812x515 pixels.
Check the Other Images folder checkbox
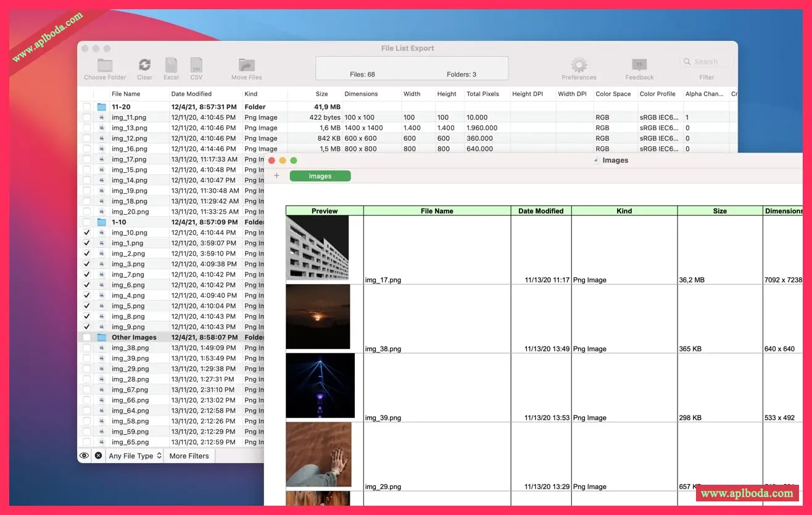tap(86, 338)
